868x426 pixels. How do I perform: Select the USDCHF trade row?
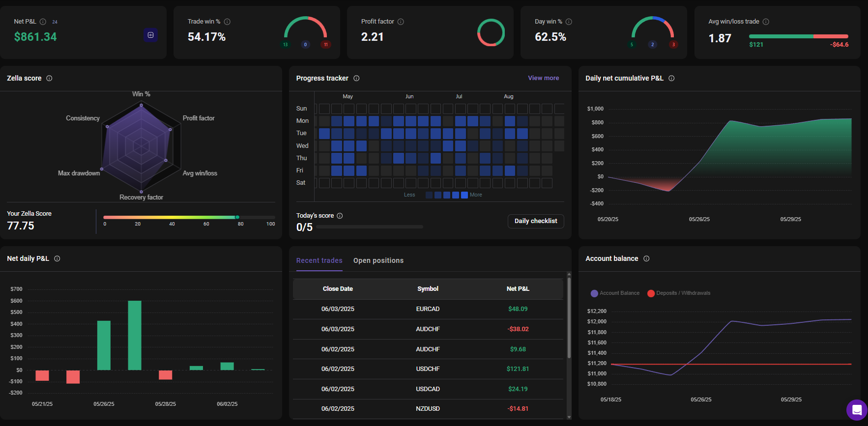(x=428, y=369)
